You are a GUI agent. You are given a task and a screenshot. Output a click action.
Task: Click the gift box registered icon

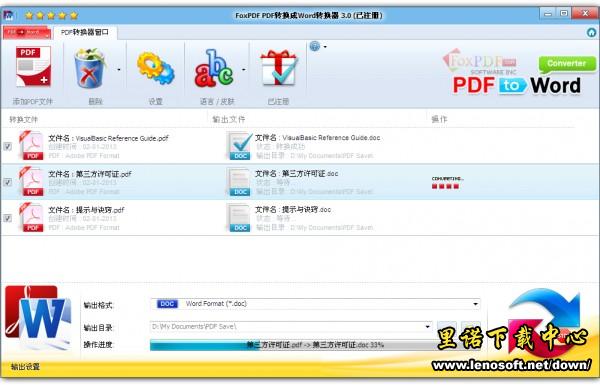279,67
